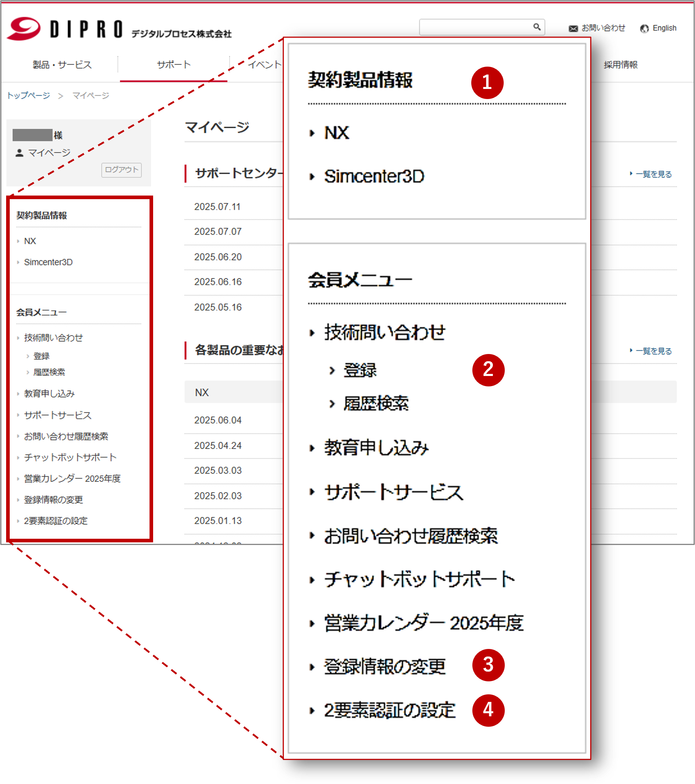Open 登録 in the enlarged 会員メニュー panel

click(360, 370)
